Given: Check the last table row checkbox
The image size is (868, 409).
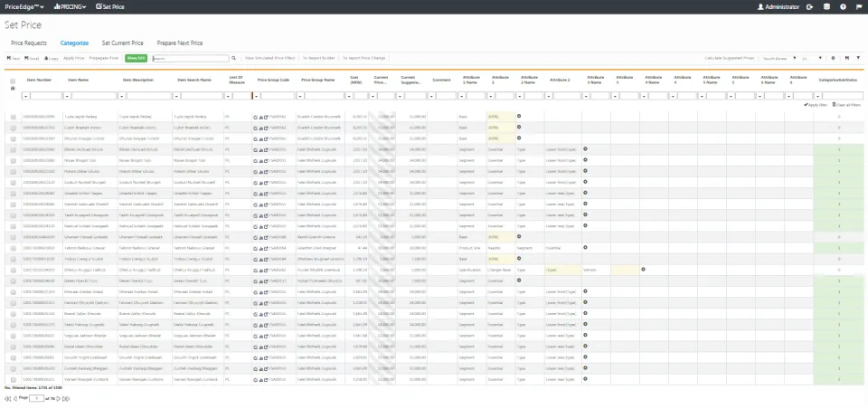Looking at the screenshot, I should click(x=13, y=380).
